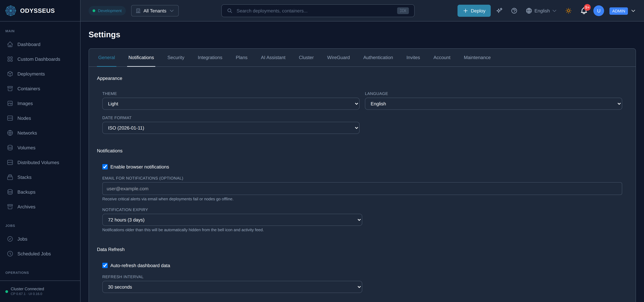Uncheck Enable browser notifications
Screen dimensions: 644x302
coord(105,167)
